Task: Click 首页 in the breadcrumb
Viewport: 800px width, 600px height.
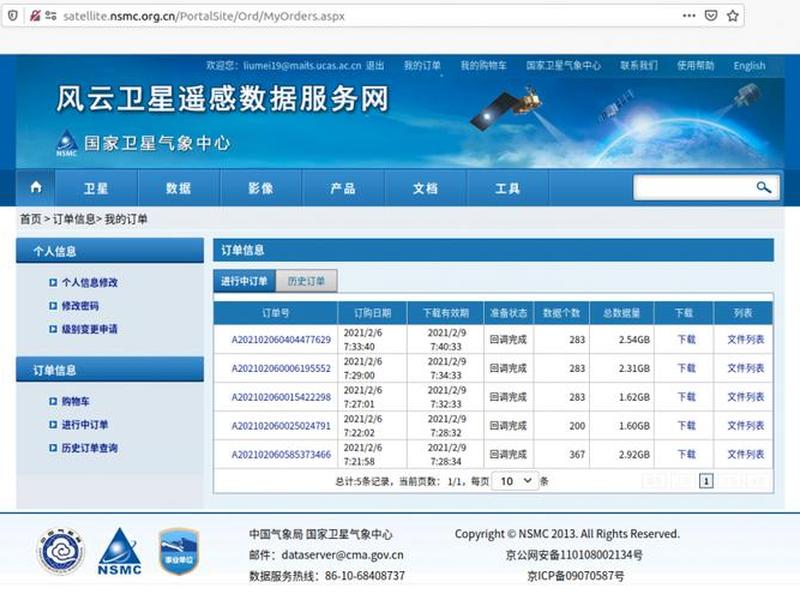Action: click(30, 219)
